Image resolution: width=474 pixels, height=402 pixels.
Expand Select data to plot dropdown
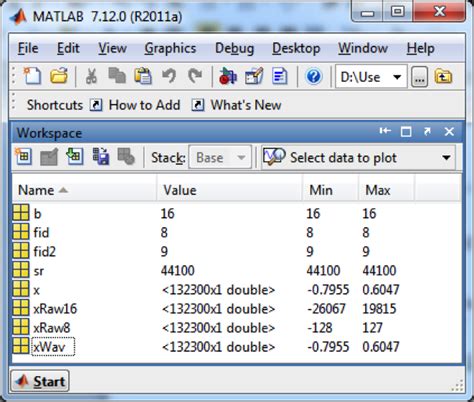pyautogui.click(x=446, y=158)
